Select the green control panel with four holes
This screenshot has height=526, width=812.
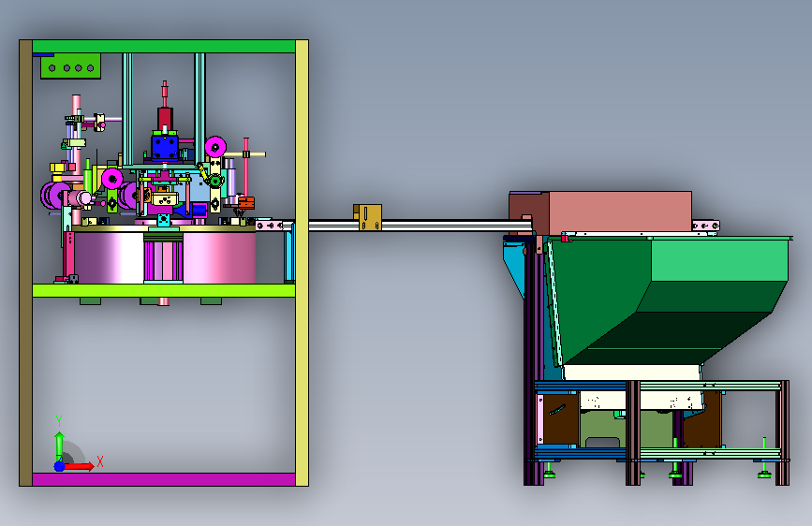click(70, 66)
